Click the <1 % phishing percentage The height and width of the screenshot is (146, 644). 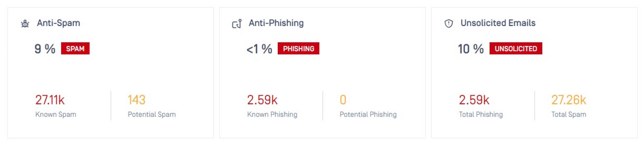259,49
